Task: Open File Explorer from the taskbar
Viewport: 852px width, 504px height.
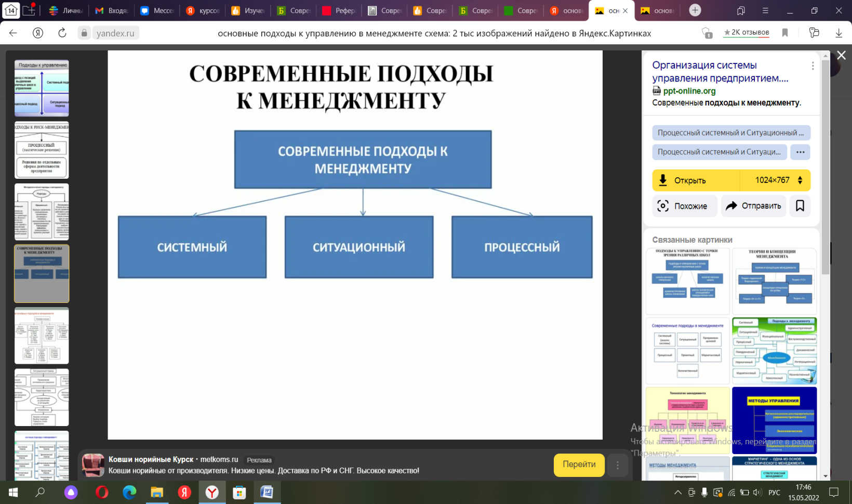Action: tap(157, 492)
